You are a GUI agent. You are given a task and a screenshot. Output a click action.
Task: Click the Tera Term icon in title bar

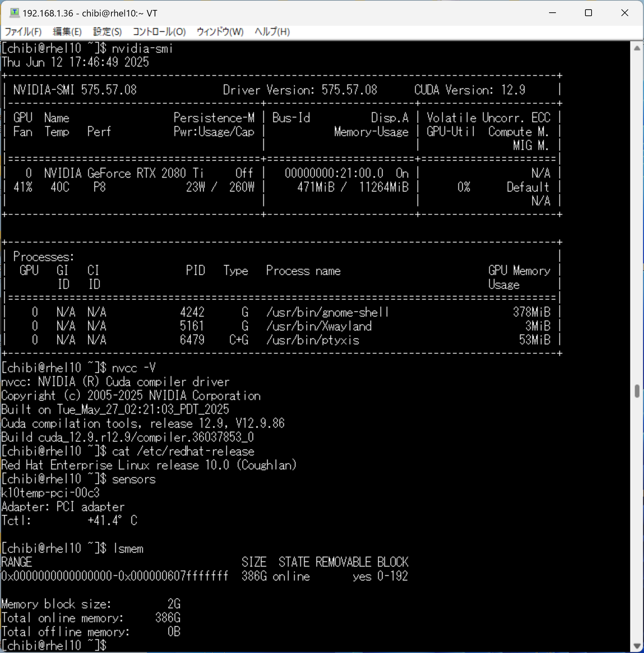(x=14, y=13)
